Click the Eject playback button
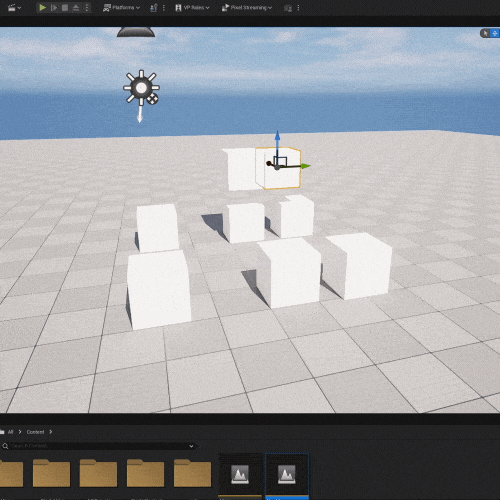Image resolution: width=500 pixels, height=500 pixels. point(76,7)
